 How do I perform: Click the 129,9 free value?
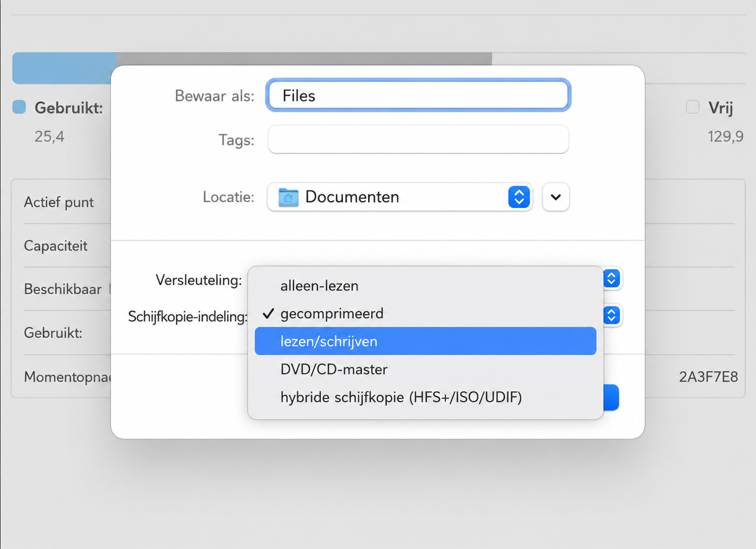click(726, 137)
